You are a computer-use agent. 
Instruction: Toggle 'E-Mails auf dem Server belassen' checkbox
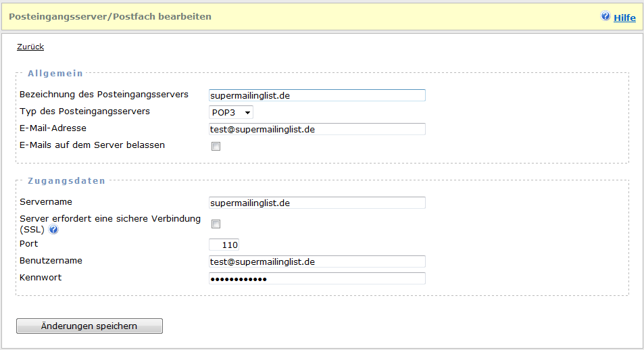click(x=216, y=147)
